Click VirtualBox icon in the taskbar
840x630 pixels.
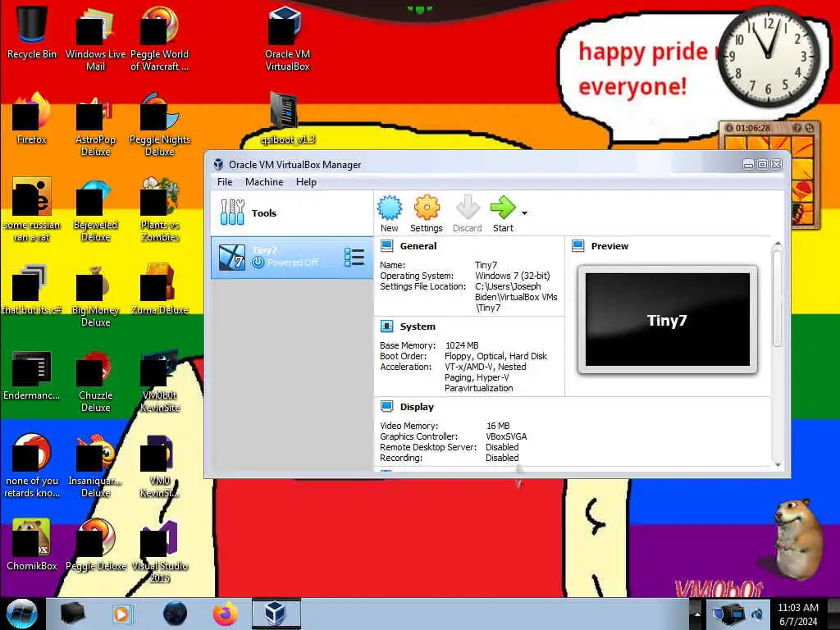point(276,614)
